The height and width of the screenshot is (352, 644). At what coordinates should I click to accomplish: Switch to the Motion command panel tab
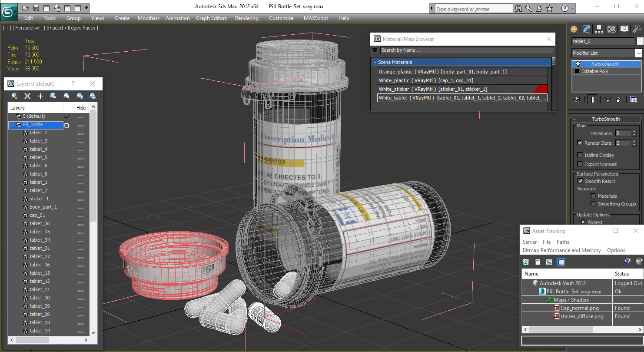click(612, 29)
